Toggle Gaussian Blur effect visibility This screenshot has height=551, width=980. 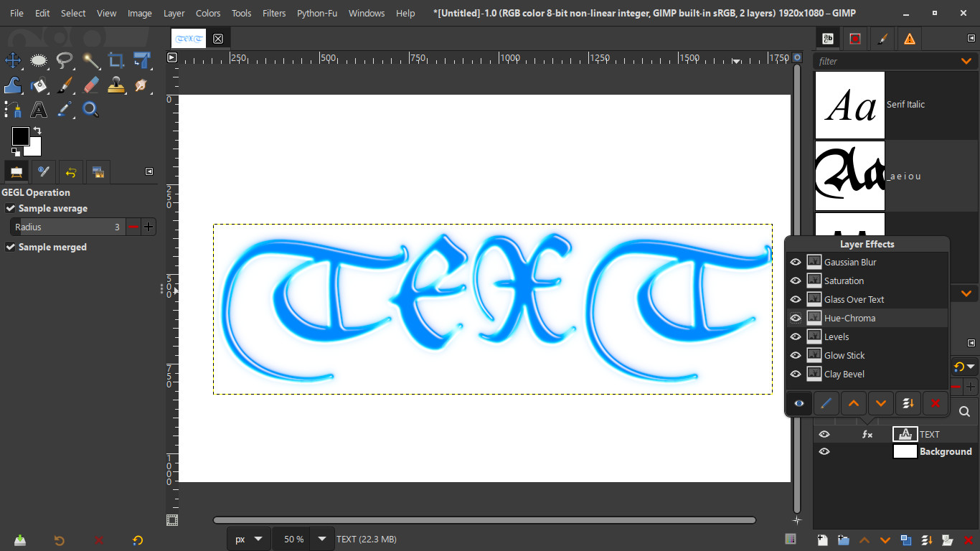pos(796,262)
